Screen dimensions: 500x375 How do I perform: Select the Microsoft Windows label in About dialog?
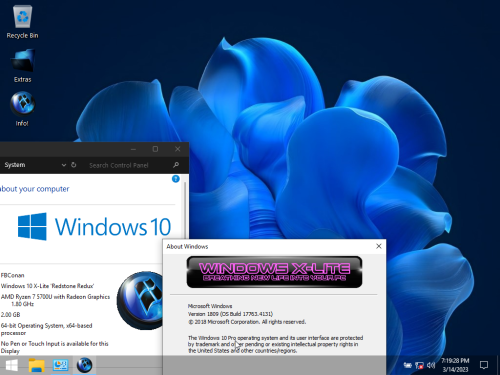coord(210,306)
